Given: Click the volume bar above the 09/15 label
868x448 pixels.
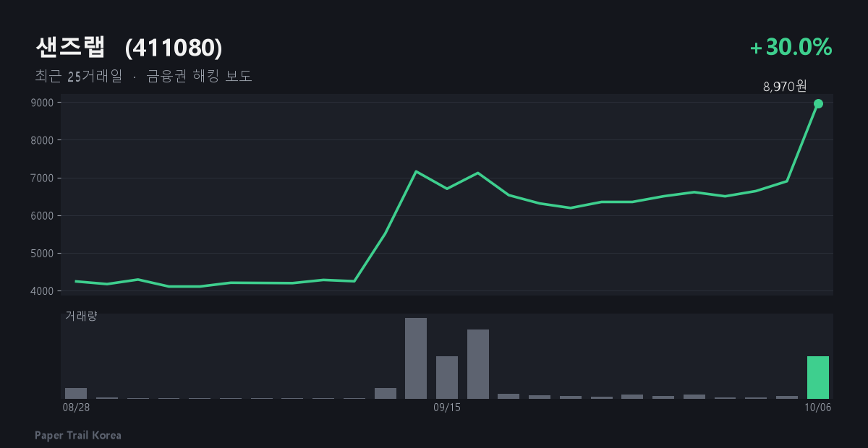Looking at the screenshot, I should [x=447, y=377].
